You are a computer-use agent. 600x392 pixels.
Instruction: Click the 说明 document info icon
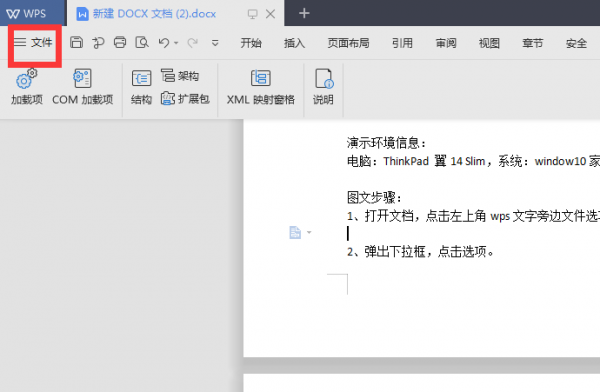click(323, 87)
